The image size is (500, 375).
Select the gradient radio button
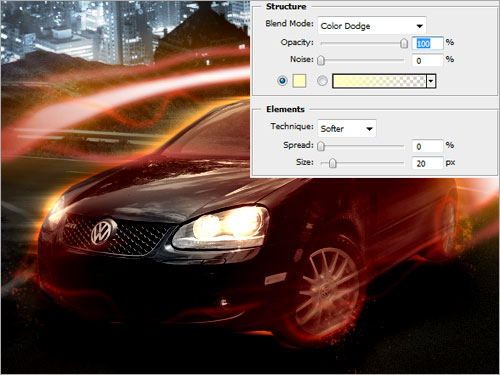tap(322, 81)
